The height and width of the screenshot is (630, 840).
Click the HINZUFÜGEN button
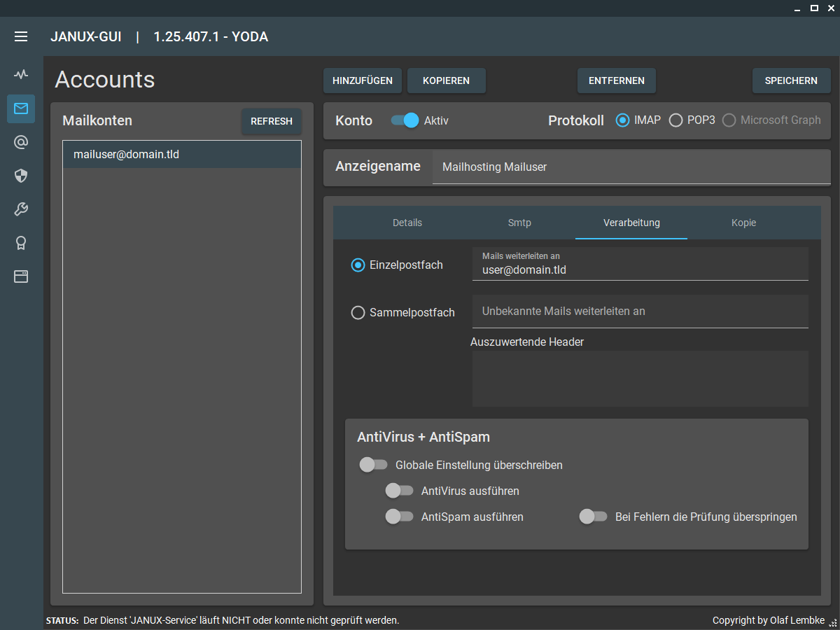tap(363, 80)
